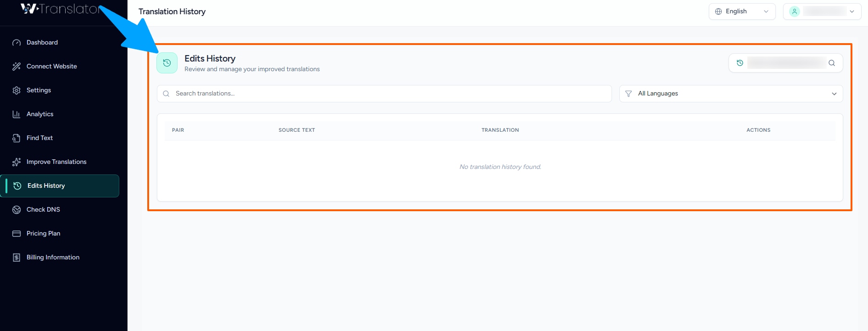868x331 pixels.
Task: Click the Improve Translations sparkle icon
Action: point(17,162)
